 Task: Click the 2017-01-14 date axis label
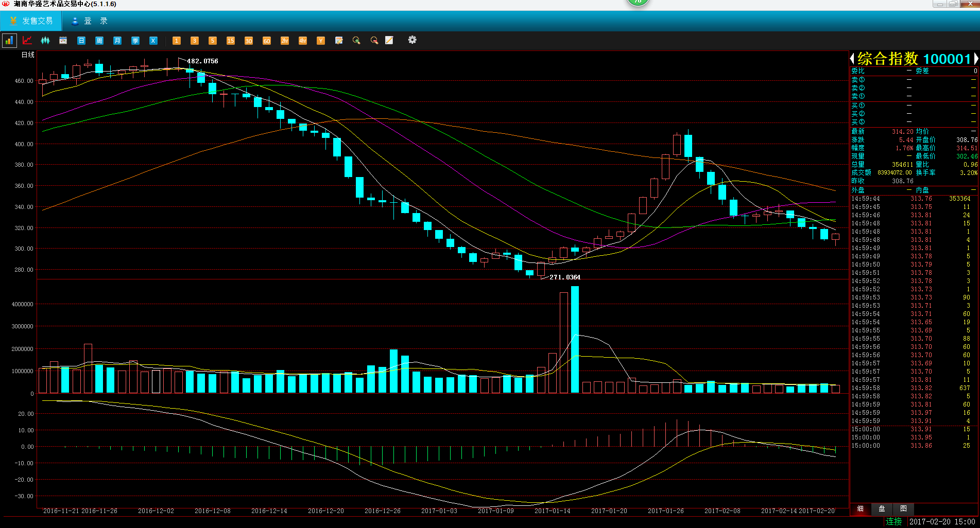[x=553, y=511]
